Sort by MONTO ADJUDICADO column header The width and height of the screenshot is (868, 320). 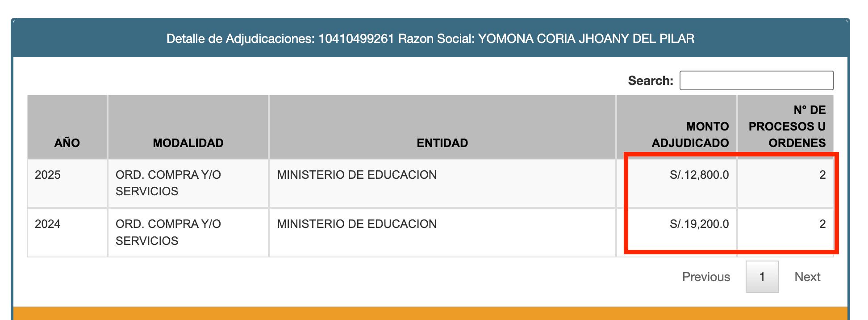[x=690, y=135]
